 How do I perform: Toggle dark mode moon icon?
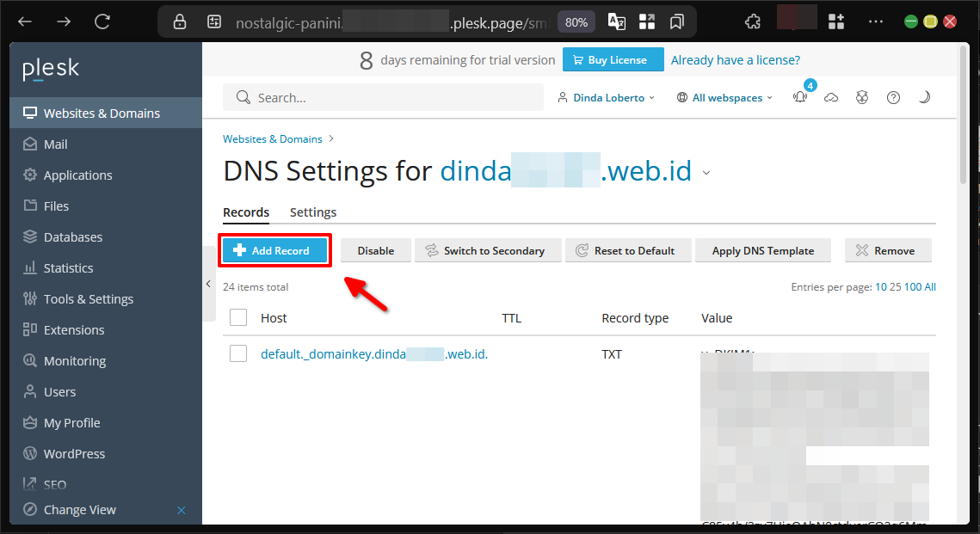click(924, 98)
